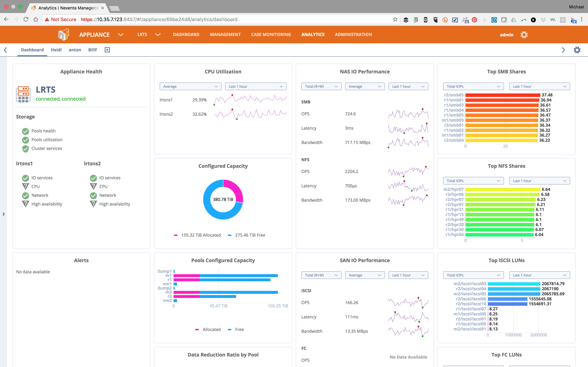Screen dimensions: 588x367
Task: Open the CASE MONITORING menu
Action: [271, 34]
